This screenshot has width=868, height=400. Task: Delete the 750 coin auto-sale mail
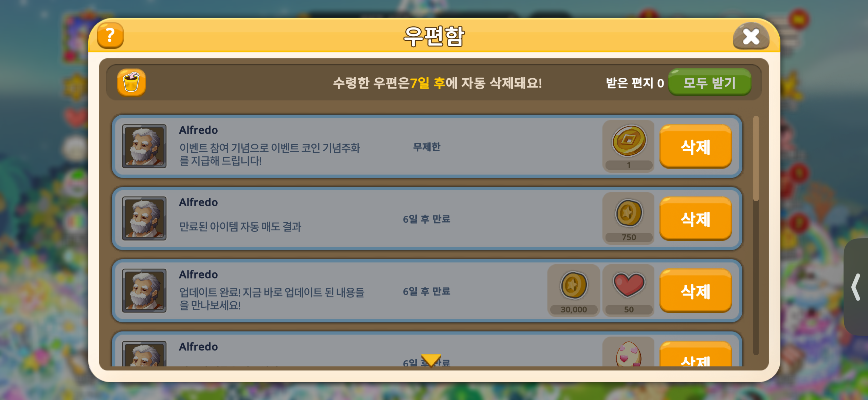click(695, 219)
